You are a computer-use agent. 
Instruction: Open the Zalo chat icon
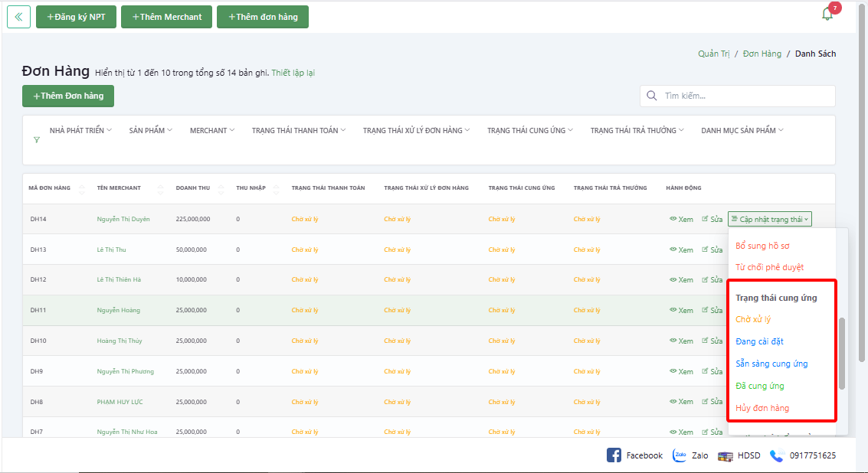pyautogui.click(x=679, y=455)
